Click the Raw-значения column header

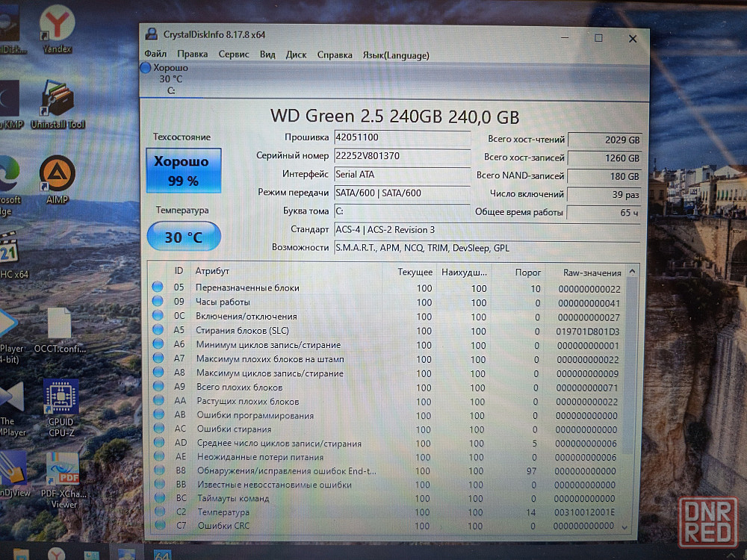[x=592, y=273]
